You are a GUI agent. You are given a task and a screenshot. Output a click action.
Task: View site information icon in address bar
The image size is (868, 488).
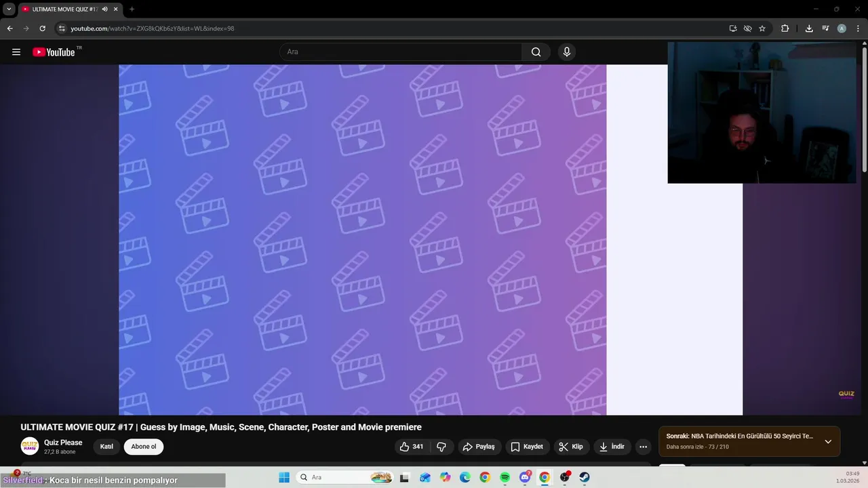point(61,28)
